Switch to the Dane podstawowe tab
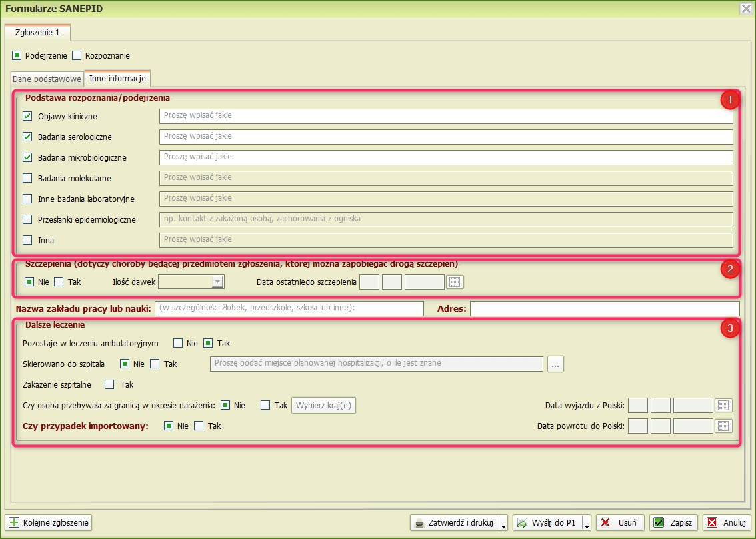Screen dimensions: 756x539 tap(47, 79)
